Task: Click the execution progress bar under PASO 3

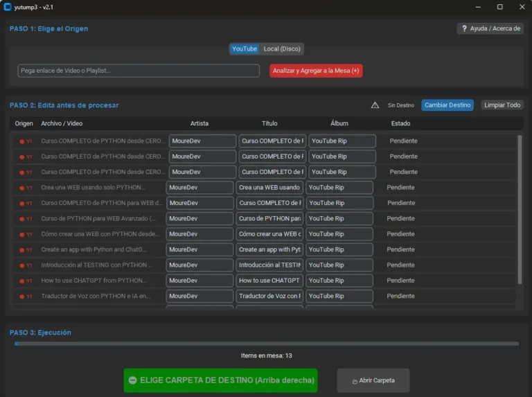Action: [x=266, y=343]
